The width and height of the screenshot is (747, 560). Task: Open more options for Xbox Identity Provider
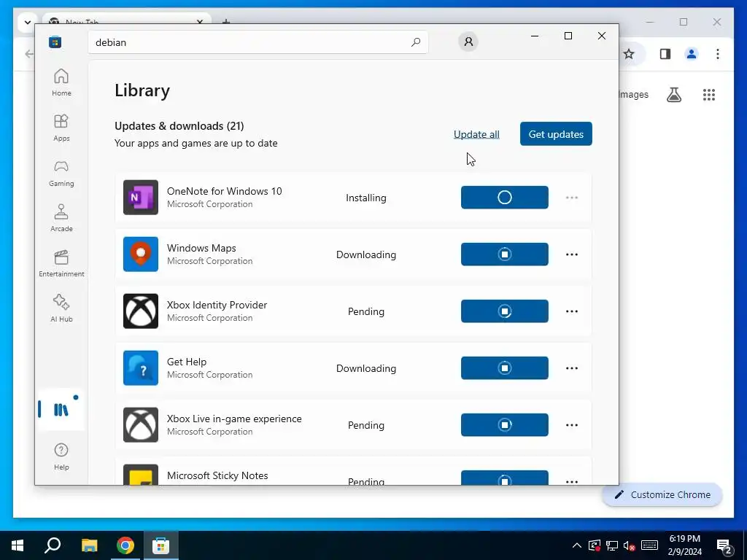pyautogui.click(x=572, y=311)
